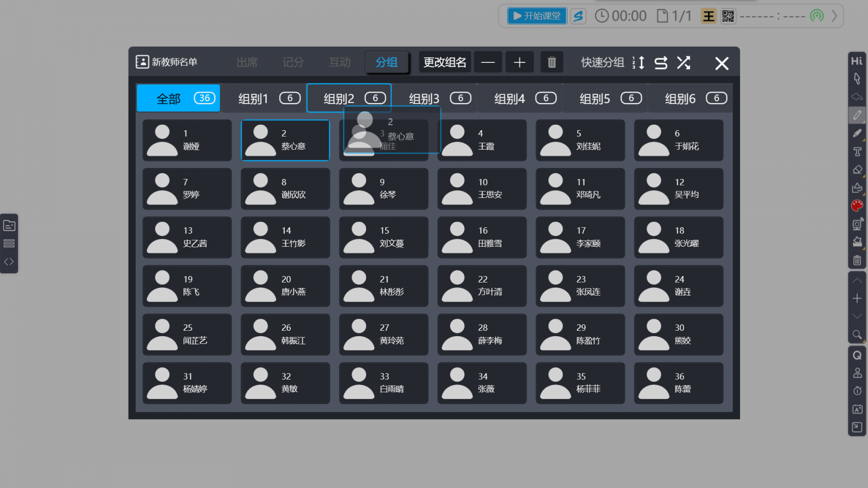Select the text tool in the right toolbar
The image size is (868, 488).
857,152
